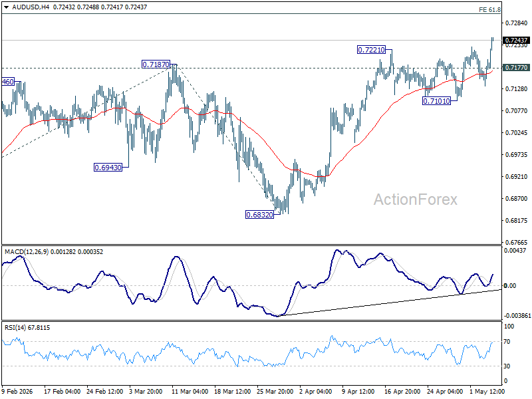
Task: Click the RSI scale value 30
Action: click(507, 366)
